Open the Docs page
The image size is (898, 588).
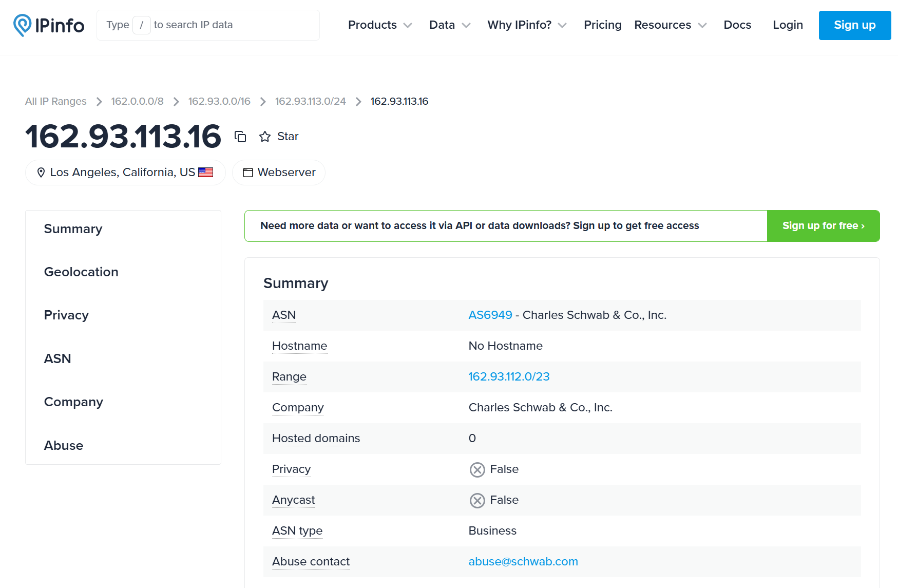click(737, 25)
